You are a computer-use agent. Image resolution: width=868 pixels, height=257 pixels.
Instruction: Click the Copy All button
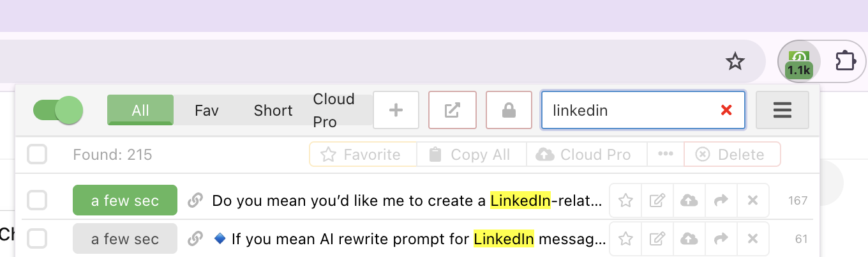471,154
